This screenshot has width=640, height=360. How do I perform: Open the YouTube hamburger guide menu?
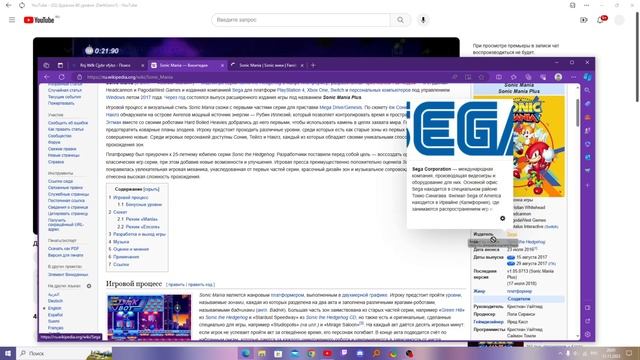[12, 20]
